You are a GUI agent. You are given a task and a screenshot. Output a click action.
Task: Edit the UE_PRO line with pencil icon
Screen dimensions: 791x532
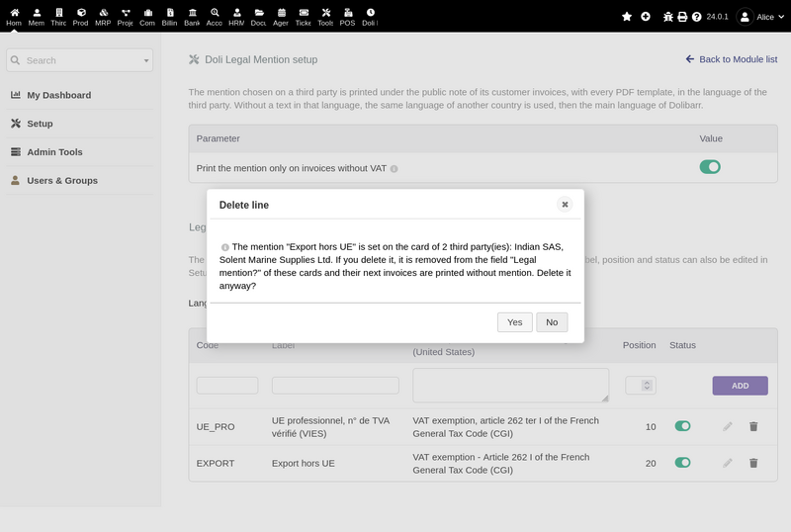728,426
